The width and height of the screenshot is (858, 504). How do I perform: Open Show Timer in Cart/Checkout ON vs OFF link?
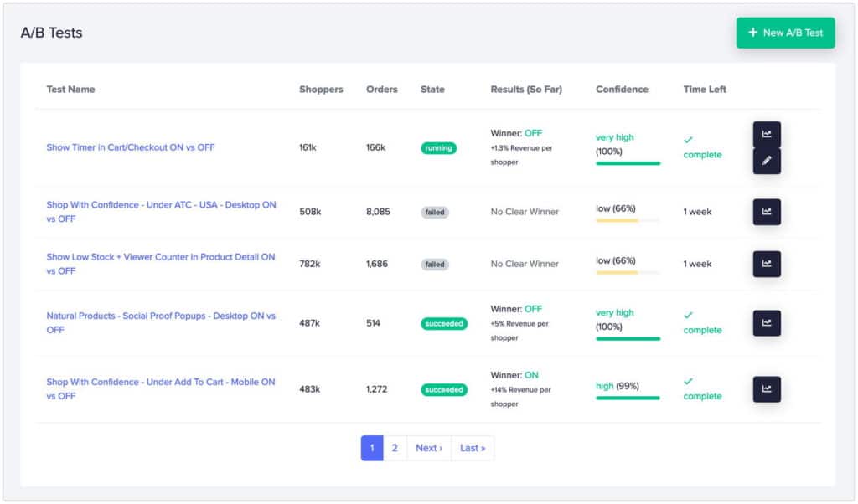pyautogui.click(x=131, y=147)
